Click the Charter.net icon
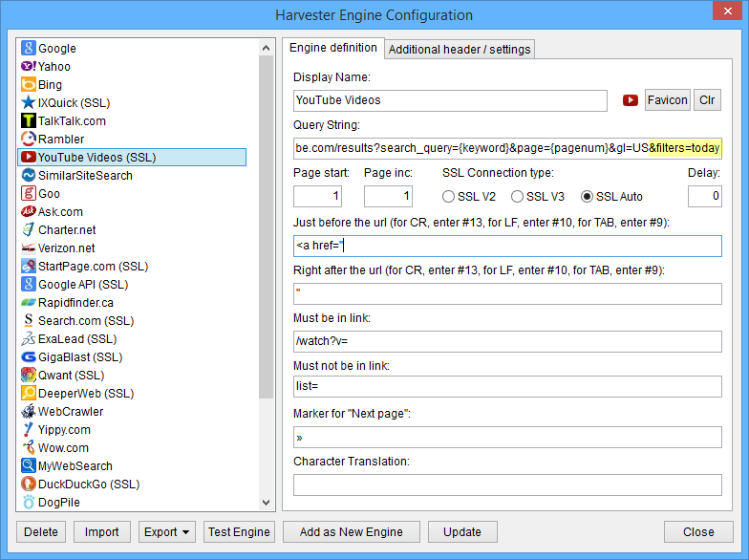Screen dimensions: 749x560 [x=29, y=229]
